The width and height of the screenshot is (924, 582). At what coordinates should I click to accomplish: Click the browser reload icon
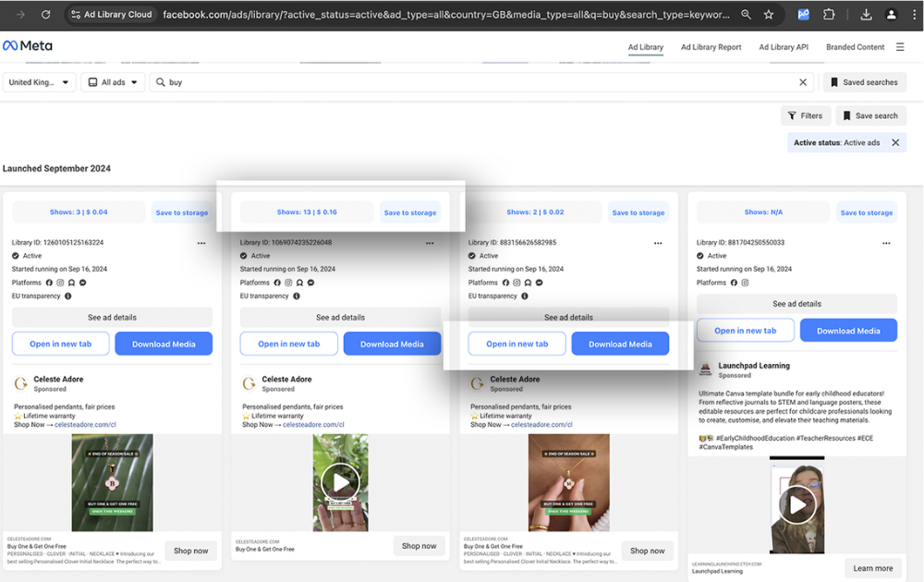pos(45,14)
